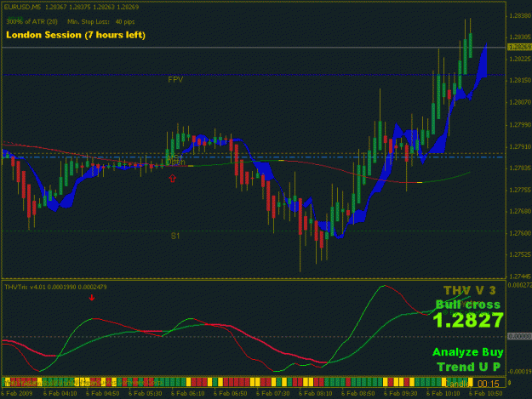Click the 0.00000 zero-level indicator tag
Viewport: 532px width, 399px height.
click(519, 336)
